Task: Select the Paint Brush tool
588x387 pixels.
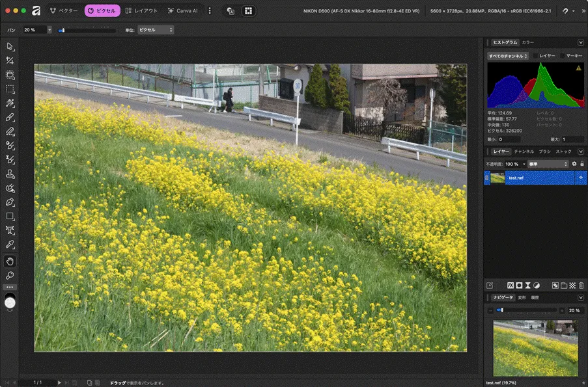Action: click(x=10, y=118)
